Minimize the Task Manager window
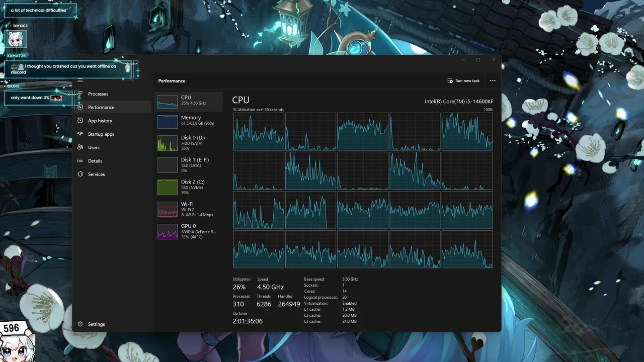 pos(463,60)
